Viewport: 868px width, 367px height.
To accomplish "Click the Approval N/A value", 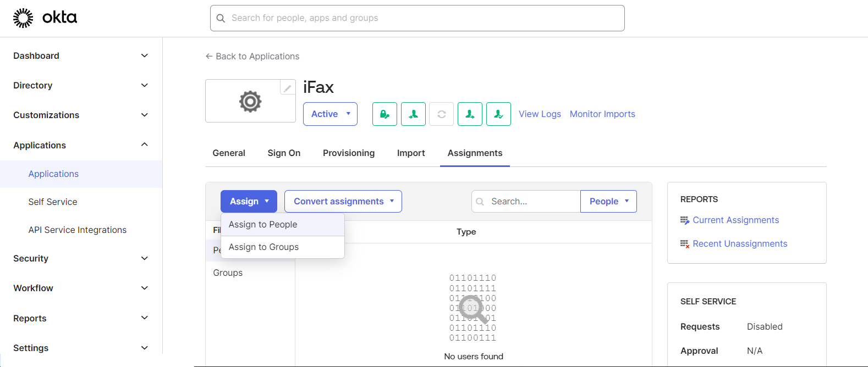I will pyautogui.click(x=755, y=351).
